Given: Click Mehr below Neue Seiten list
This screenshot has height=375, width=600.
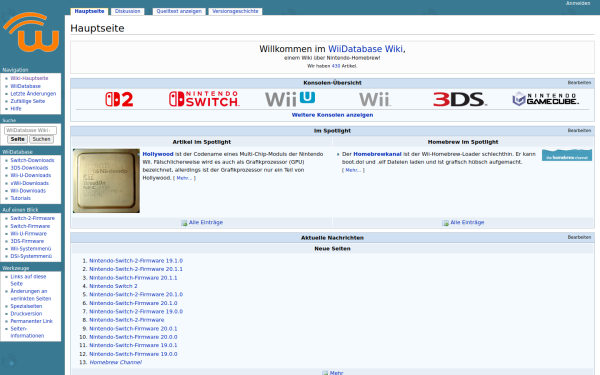Looking at the screenshot, I should coord(336,373).
